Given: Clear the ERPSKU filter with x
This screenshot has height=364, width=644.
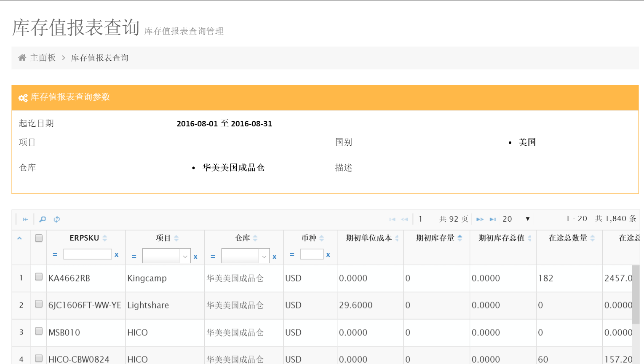Looking at the screenshot, I should pos(117,254).
